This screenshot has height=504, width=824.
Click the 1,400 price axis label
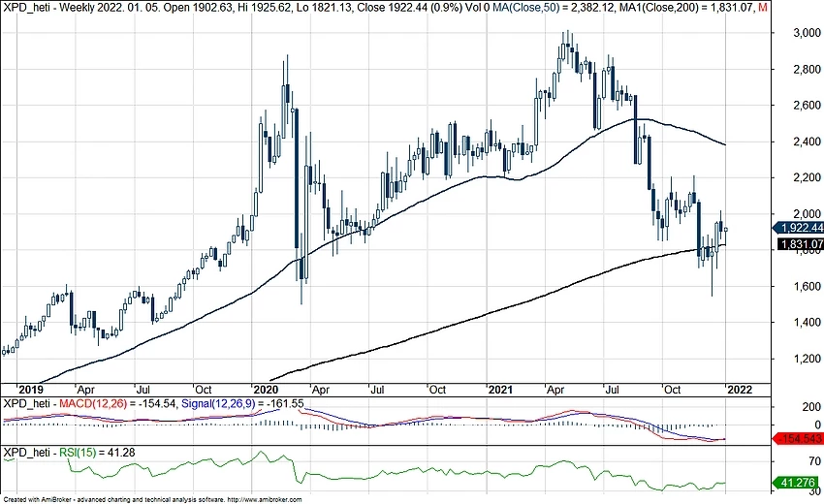(807, 323)
